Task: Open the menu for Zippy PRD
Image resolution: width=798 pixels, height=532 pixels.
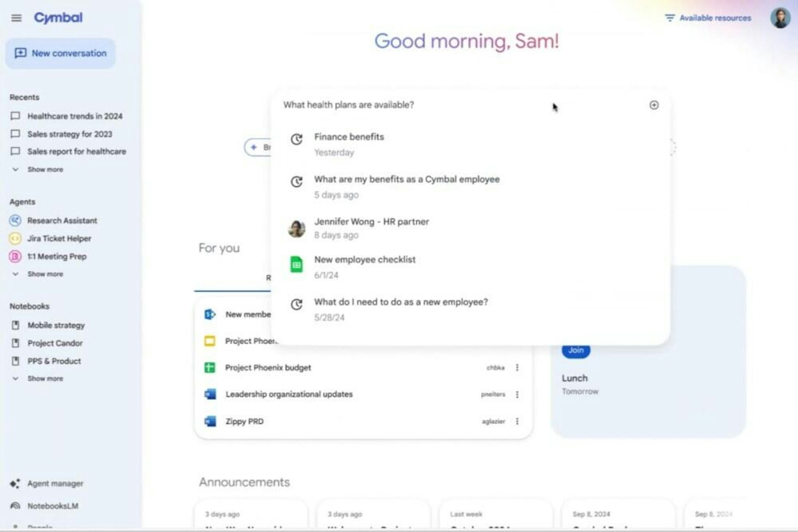Action: 517,421
